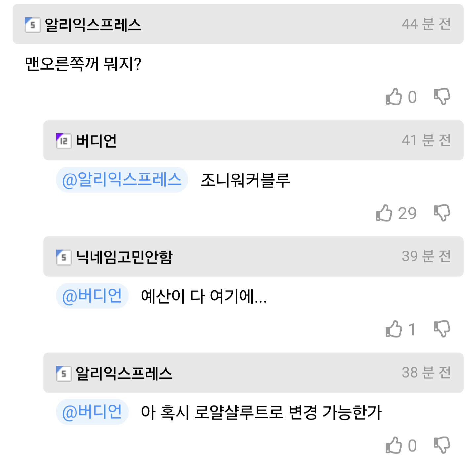This screenshot has height=463, width=476.
Task: Like the 맨오른쪽꺼 뭐지? comment
Action: (393, 97)
